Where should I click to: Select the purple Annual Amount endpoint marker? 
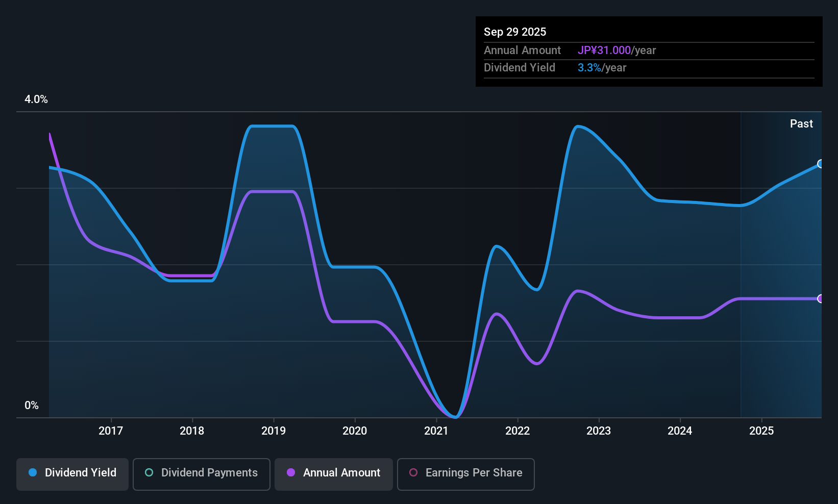tap(820, 298)
